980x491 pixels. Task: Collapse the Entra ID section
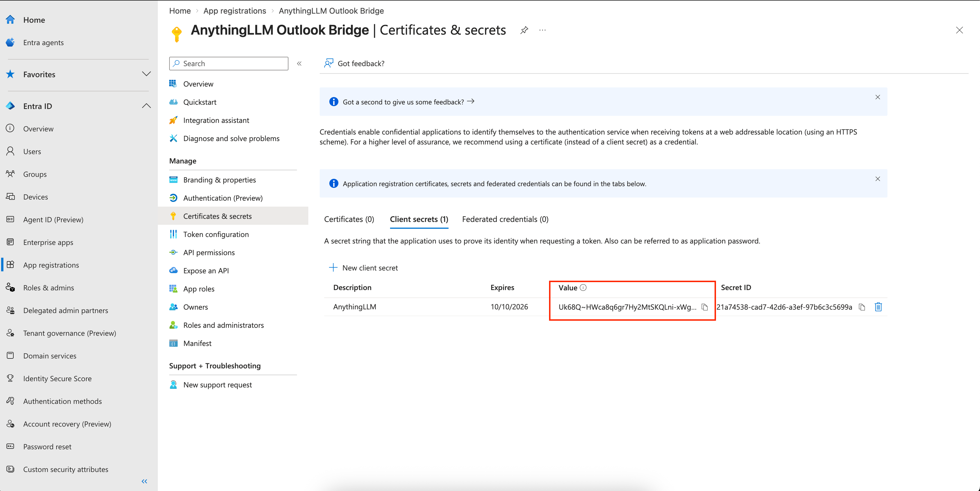tap(146, 106)
